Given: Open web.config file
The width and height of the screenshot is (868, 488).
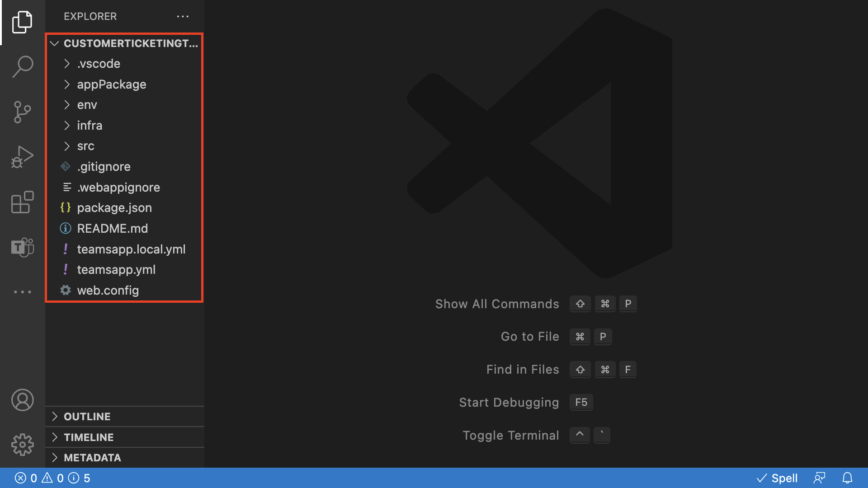Looking at the screenshot, I should click(x=108, y=290).
